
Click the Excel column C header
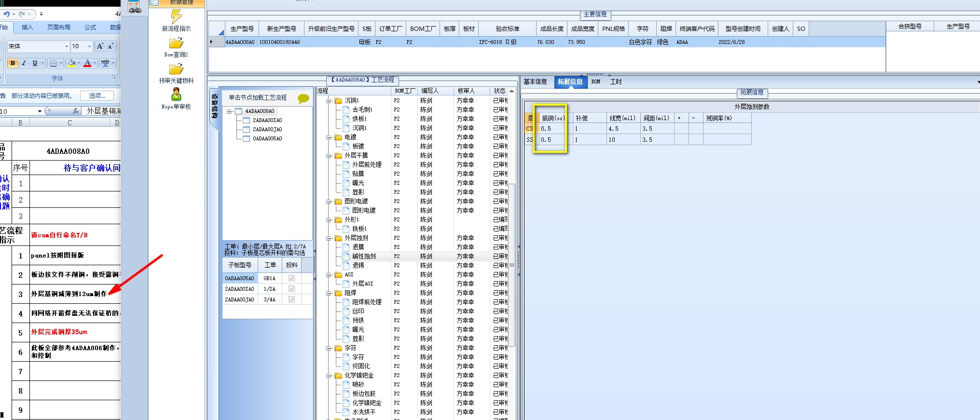69,123
